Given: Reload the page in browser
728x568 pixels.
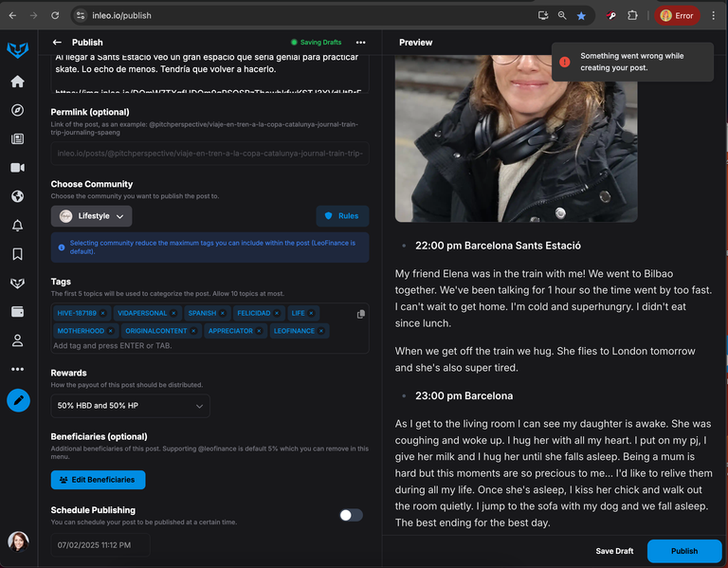Looking at the screenshot, I should tap(55, 15).
